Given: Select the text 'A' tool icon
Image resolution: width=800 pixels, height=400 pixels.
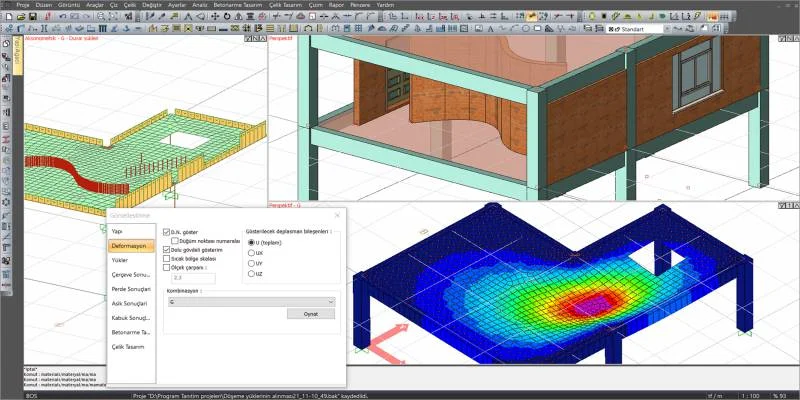Looking at the screenshot, I should [490, 29].
